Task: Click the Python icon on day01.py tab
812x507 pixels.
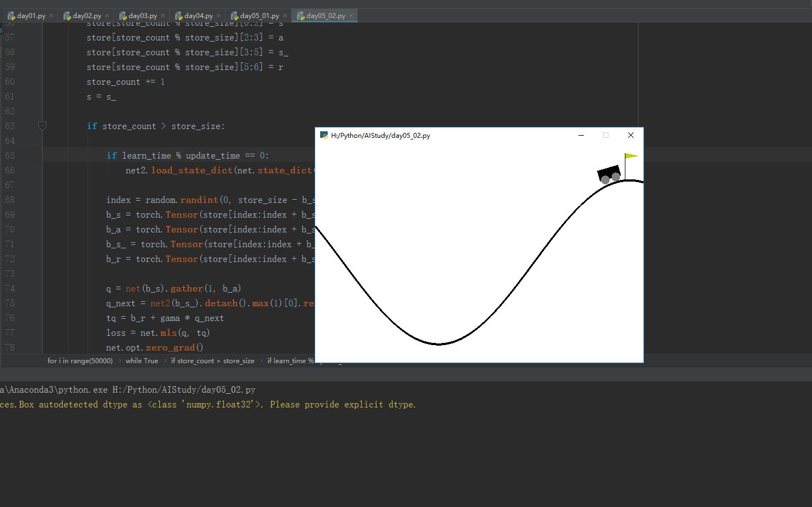Action: [11, 15]
